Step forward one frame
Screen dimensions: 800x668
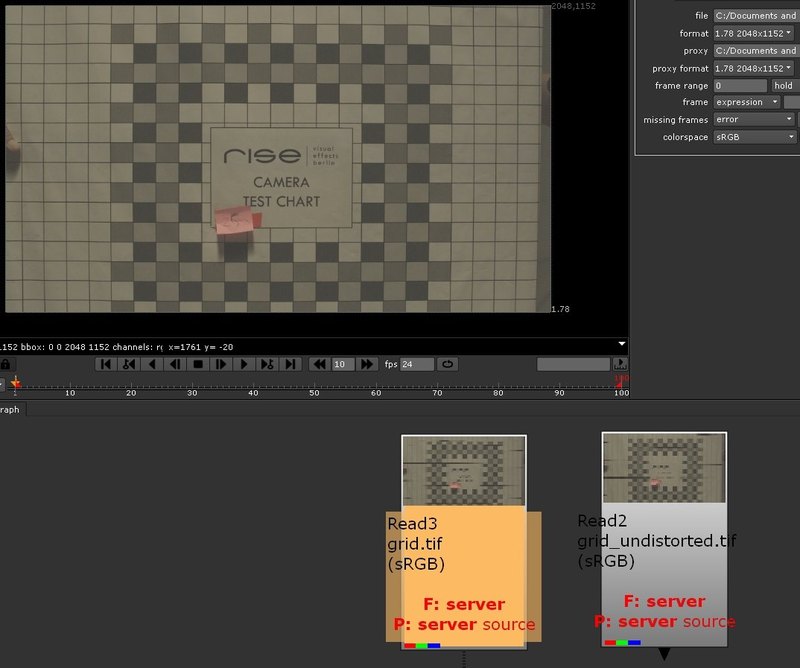[x=221, y=365]
